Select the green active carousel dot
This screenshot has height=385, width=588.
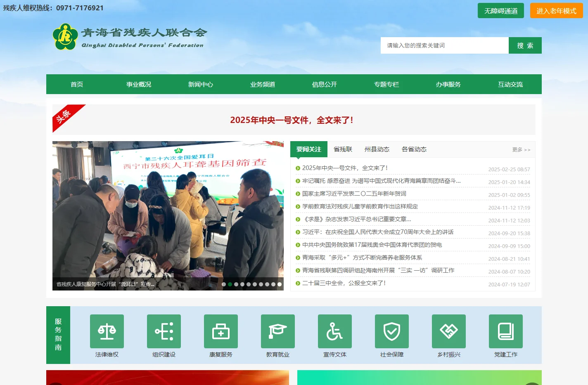click(x=230, y=284)
